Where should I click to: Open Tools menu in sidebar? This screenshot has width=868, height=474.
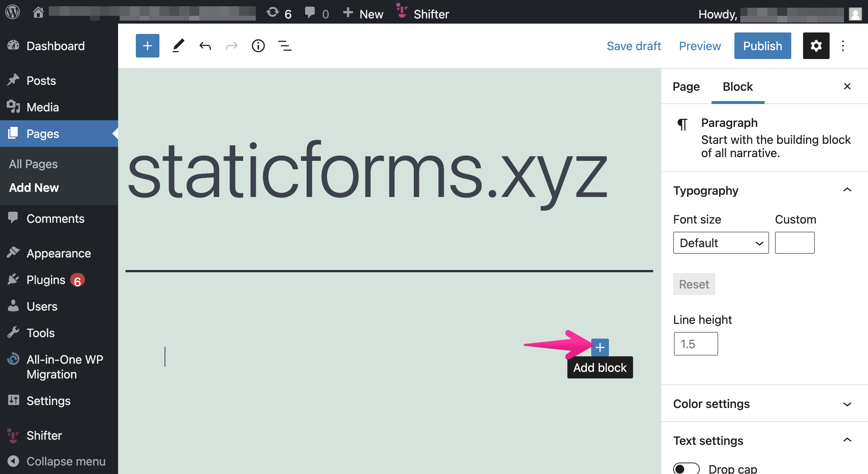(59, 333)
